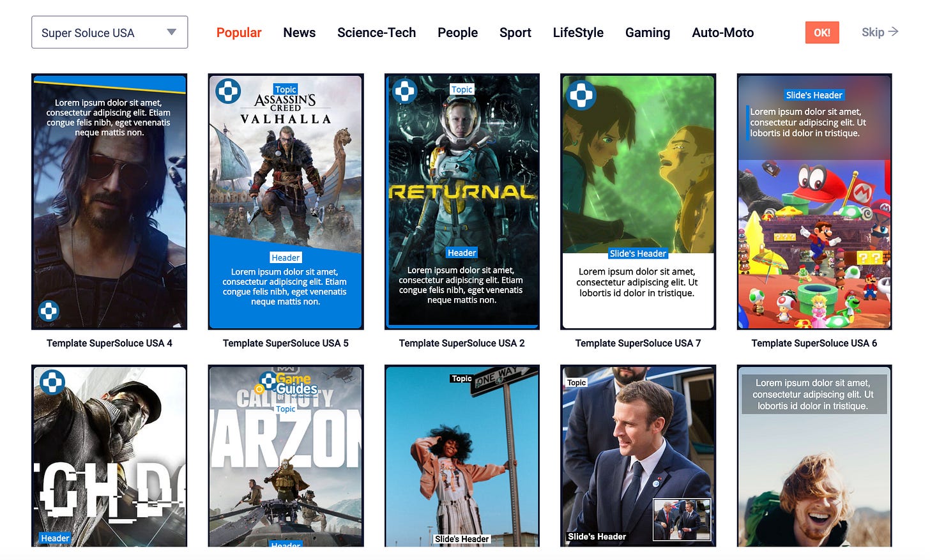Select the Watch Dogs template thumbnail
The image size is (930, 560).
[x=109, y=456]
